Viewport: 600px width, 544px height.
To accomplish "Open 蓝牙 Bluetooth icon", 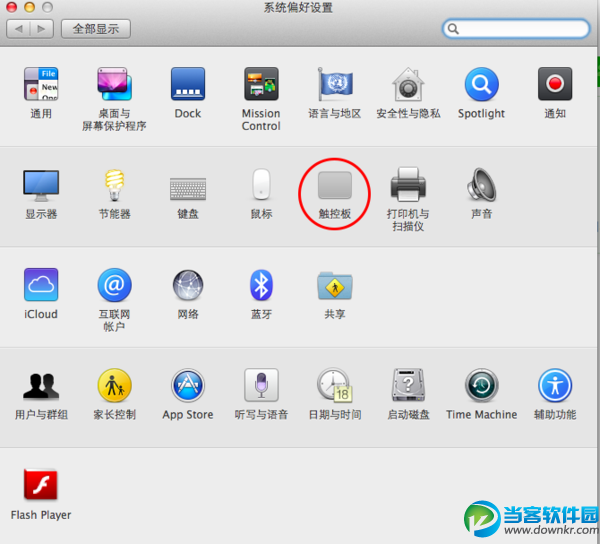I will pos(261,285).
